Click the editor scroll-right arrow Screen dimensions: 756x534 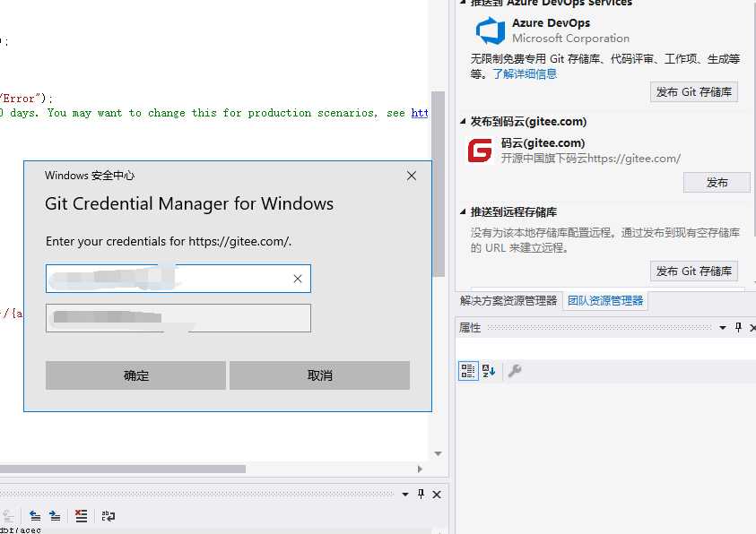(420, 469)
